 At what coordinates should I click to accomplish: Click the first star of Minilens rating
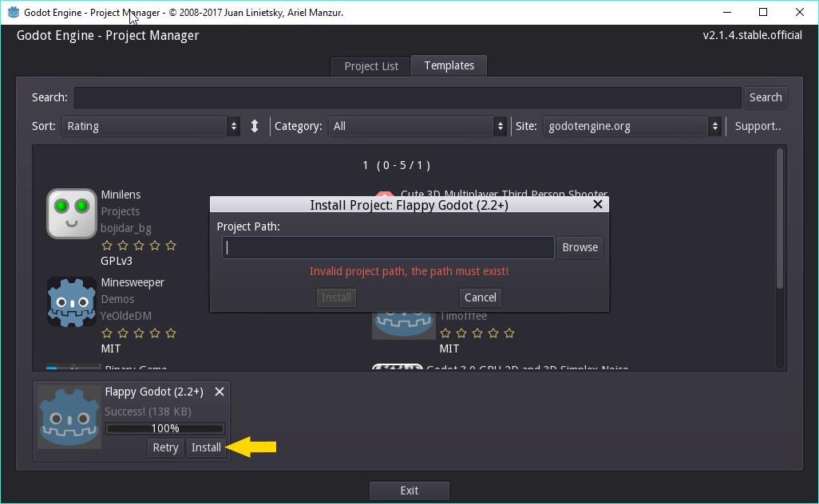tap(107, 245)
